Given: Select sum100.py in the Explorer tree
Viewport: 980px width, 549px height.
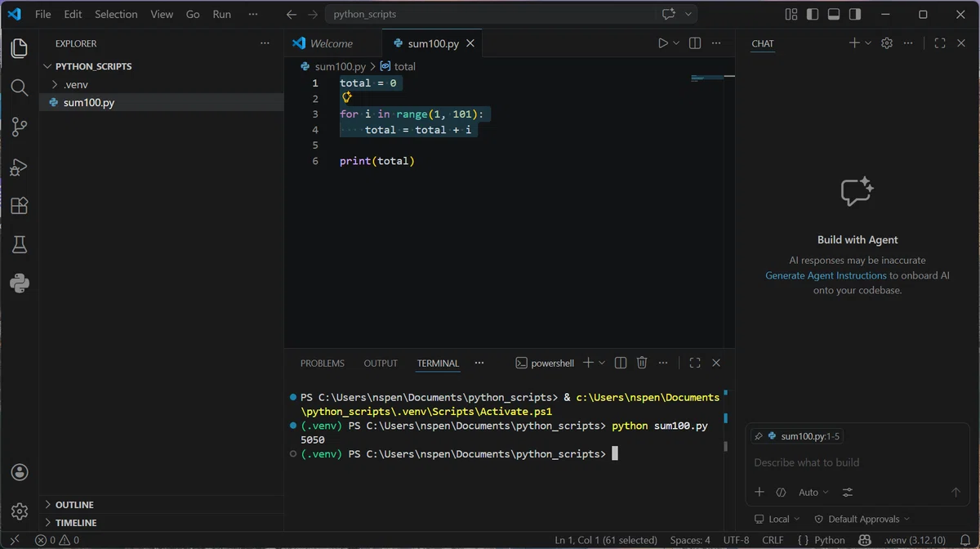Looking at the screenshot, I should pyautogui.click(x=162, y=102).
